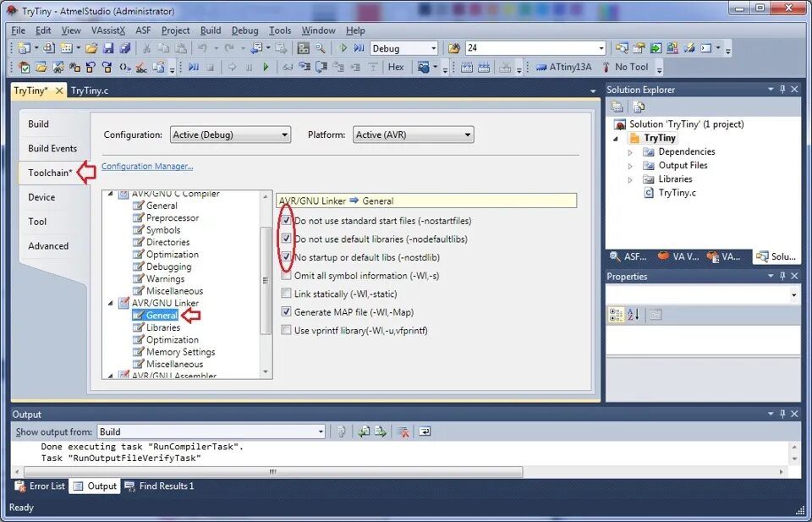Click the toolchain tree vertical scrollbar thumb
The width and height of the screenshot is (812, 522).
[x=265, y=281]
